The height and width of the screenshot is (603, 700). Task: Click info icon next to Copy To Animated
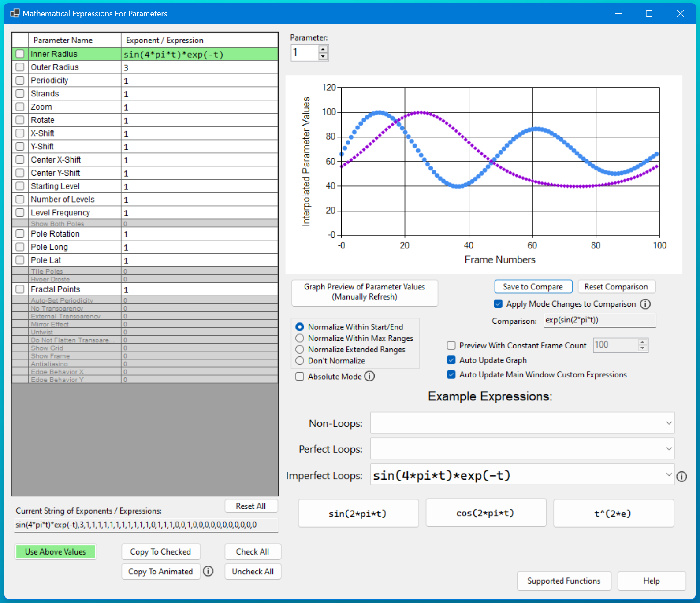208,571
